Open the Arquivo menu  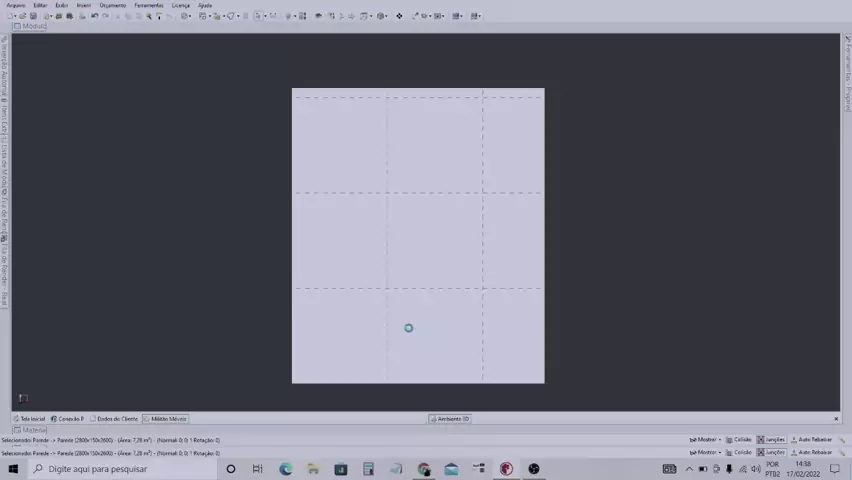point(16,5)
